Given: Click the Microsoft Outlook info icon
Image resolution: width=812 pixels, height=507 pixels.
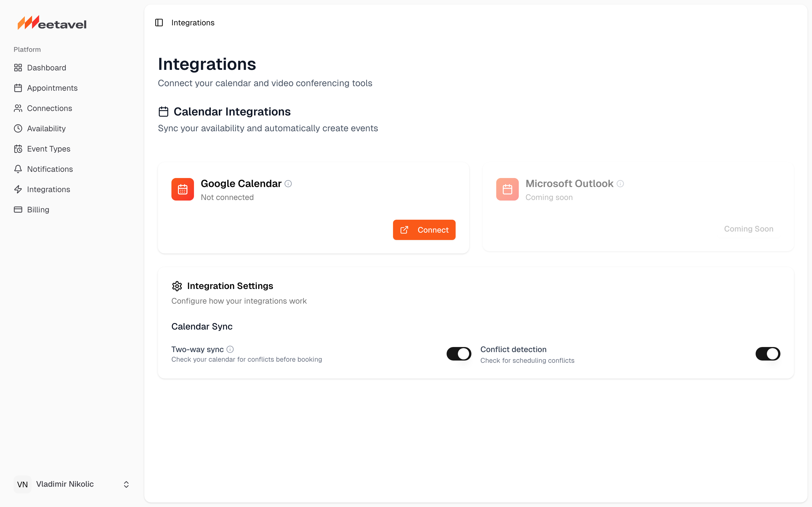Looking at the screenshot, I should (x=620, y=183).
